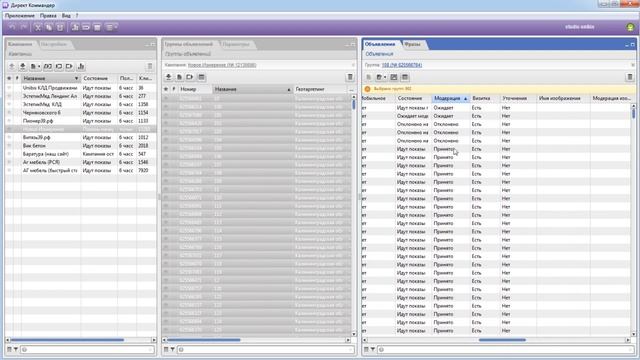
Task: Select the Группы объявлений tab
Action: [189, 44]
